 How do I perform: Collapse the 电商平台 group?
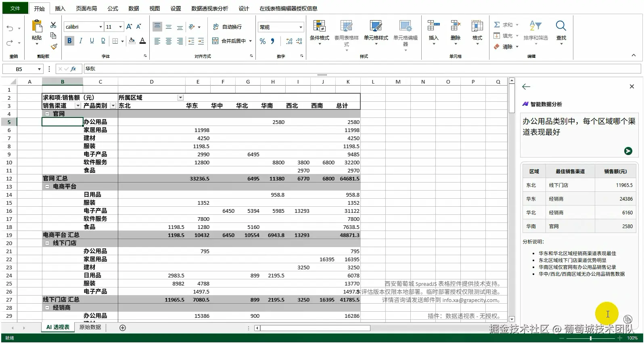(47, 187)
